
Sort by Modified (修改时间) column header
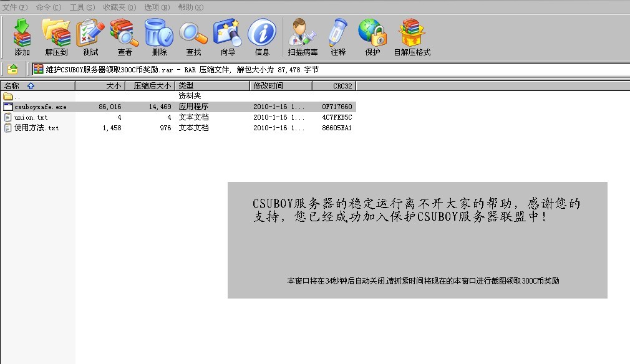coord(281,86)
